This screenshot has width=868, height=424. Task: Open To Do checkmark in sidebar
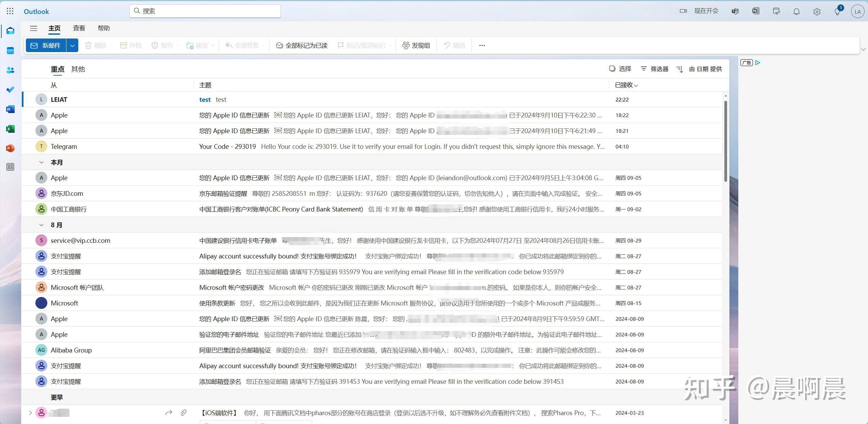[10, 90]
